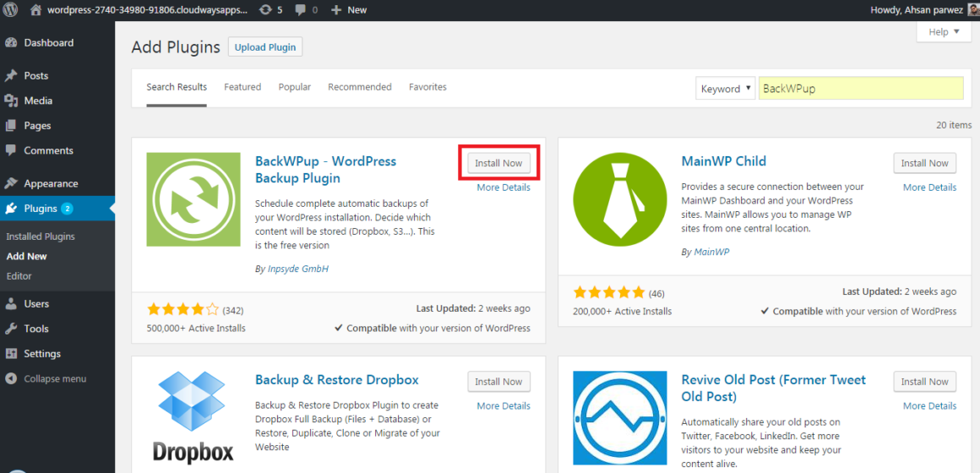
Task: Open the Backup & Restore Dropbox title link
Action: point(337,380)
